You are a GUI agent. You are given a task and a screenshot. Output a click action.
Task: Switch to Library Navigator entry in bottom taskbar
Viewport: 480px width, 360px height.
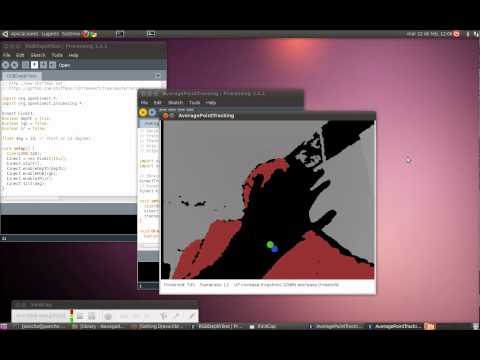99,326
